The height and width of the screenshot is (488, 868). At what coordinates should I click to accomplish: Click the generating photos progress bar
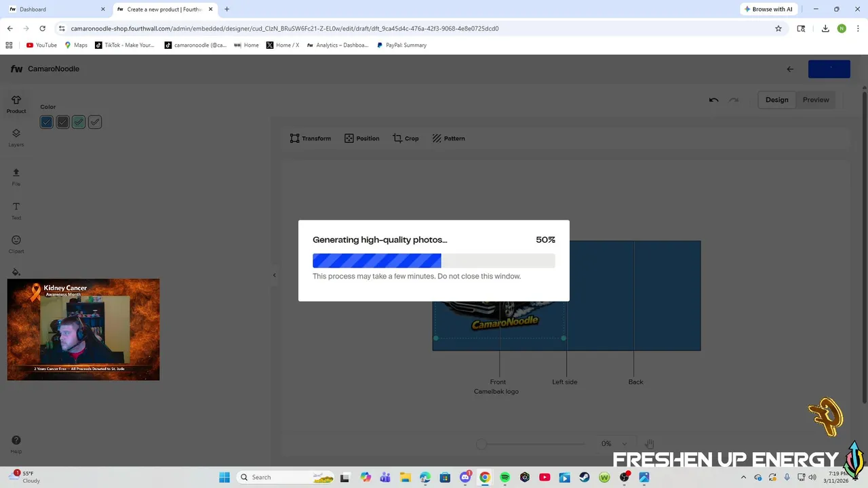(434, 261)
